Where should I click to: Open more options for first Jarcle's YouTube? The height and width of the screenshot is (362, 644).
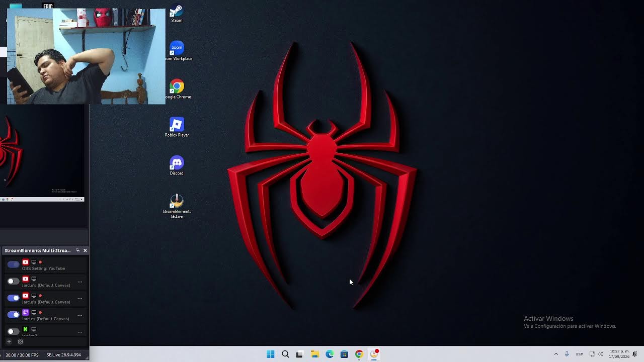coord(79,282)
